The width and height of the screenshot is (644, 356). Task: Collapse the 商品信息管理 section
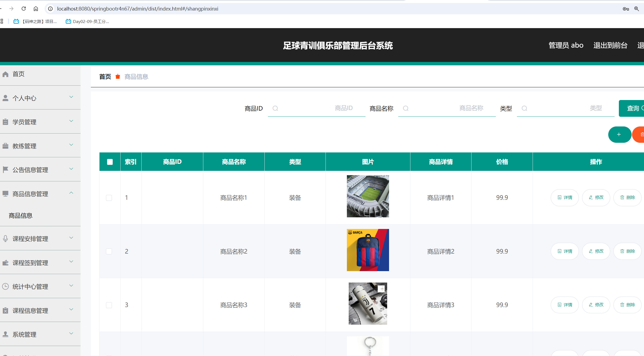[x=71, y=192]
